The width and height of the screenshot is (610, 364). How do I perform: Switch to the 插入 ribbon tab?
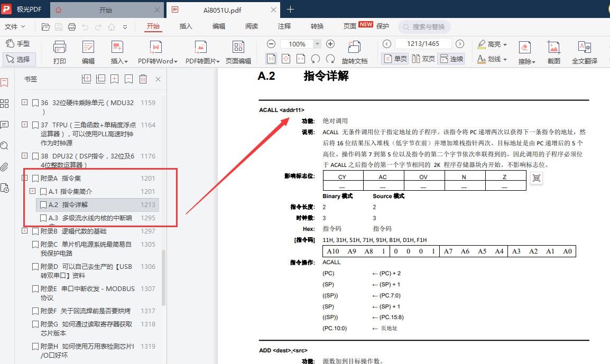[x=186, y=26]
